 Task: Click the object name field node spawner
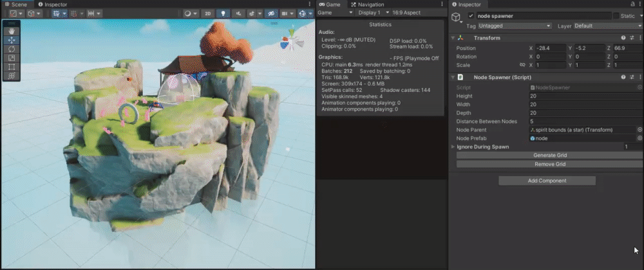tap(544, 16)
